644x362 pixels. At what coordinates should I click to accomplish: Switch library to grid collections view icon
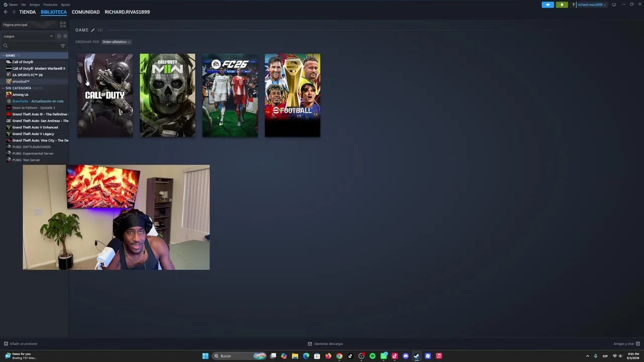[63, 25]
